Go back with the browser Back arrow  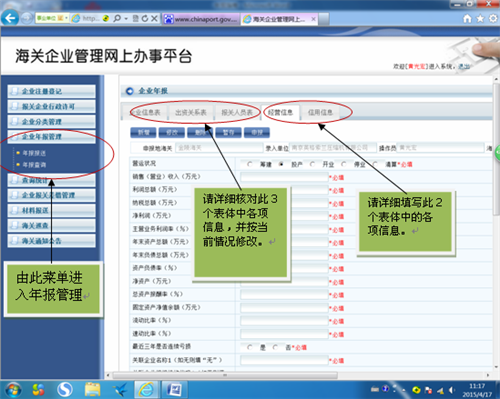click(10, 18)
